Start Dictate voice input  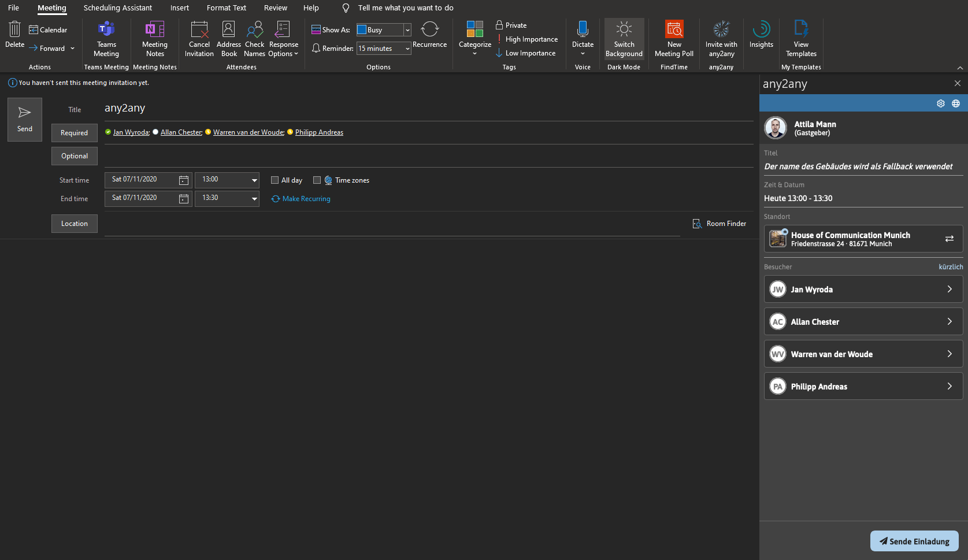[x=582, y=35]
